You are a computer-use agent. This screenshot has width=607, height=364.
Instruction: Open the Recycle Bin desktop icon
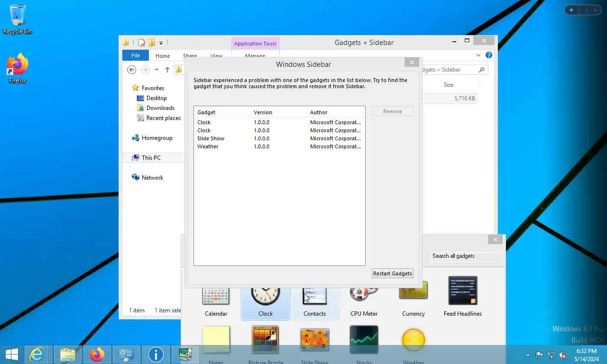click(18, 19)
